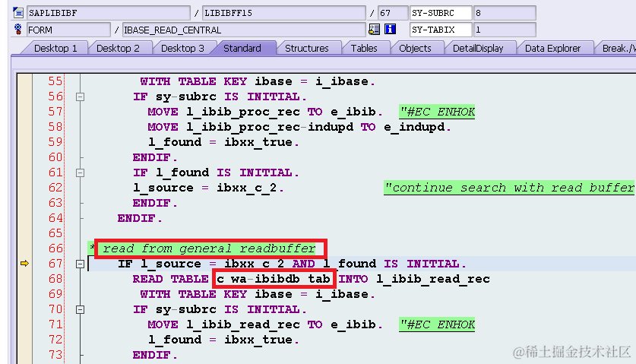Click comment "continue search with read buffer"
The width and height of the screenshot is (636, 364).
click(508, 188)
